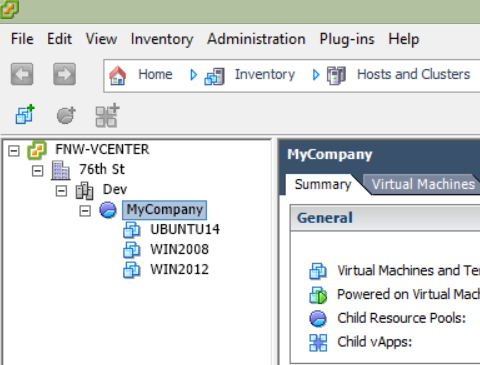This screenshot has height=365, width=480.
Task: Click the Child Resource Pools icon
Action: pos(318,318)
